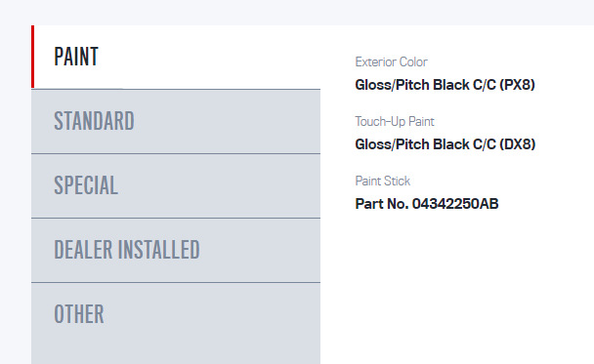Click the red active indicator beside PAINT

point(33,57)
